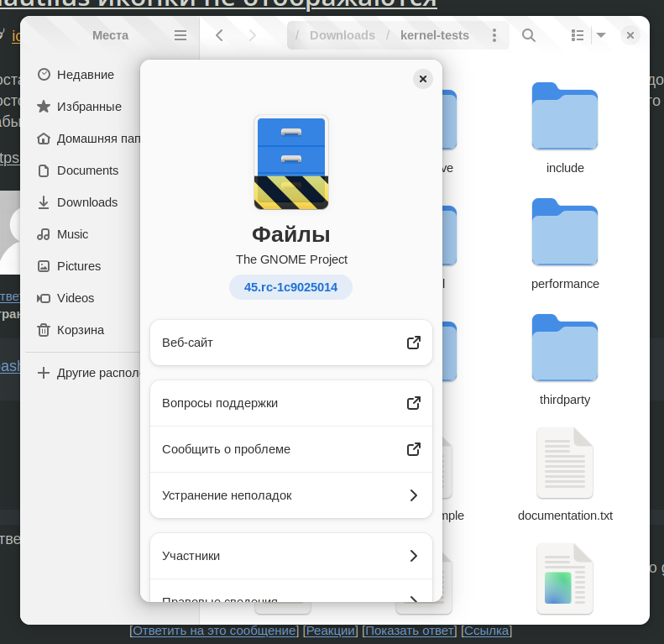This screenshot has height=644, width=664.
Task: Open Pictures in the sidebar
Action: (x=85, y=266)
